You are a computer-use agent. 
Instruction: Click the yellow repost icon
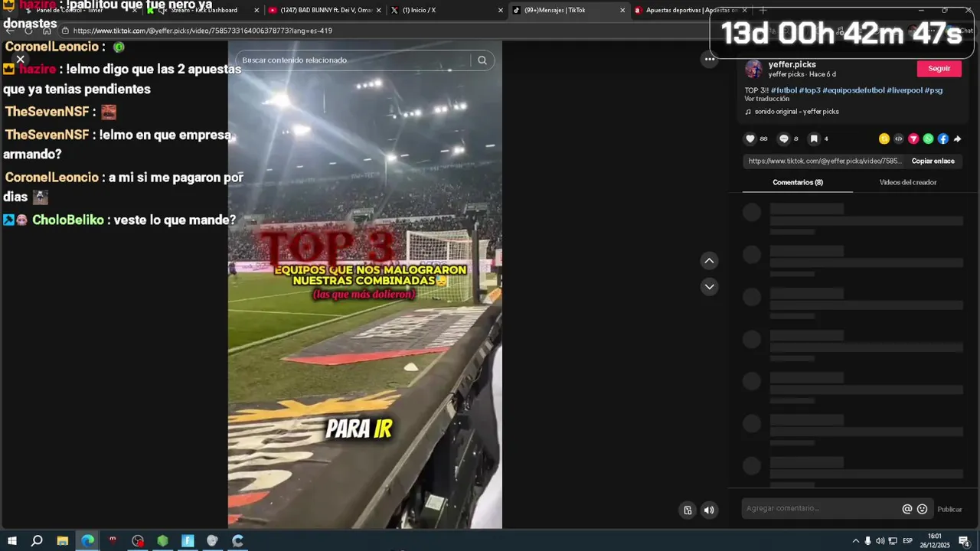884,139
